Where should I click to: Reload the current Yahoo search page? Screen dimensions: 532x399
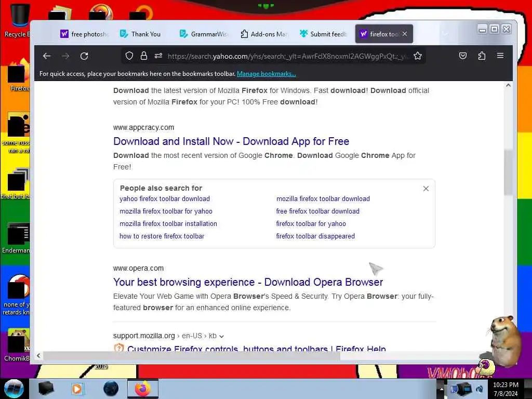[85, 56]
